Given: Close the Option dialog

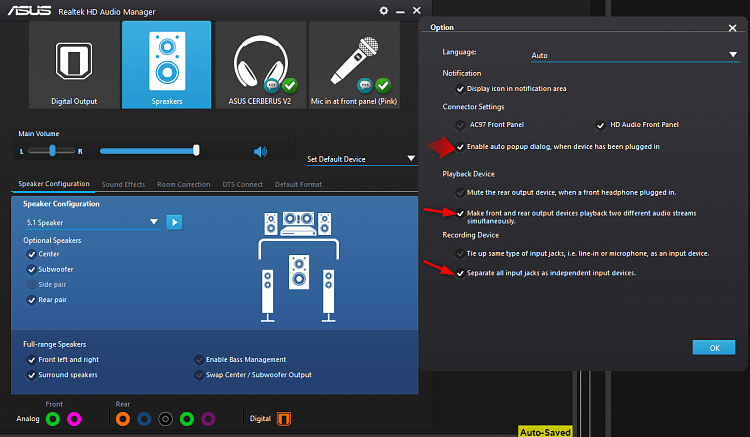Looking at the screenshot, I should [732, 28].
